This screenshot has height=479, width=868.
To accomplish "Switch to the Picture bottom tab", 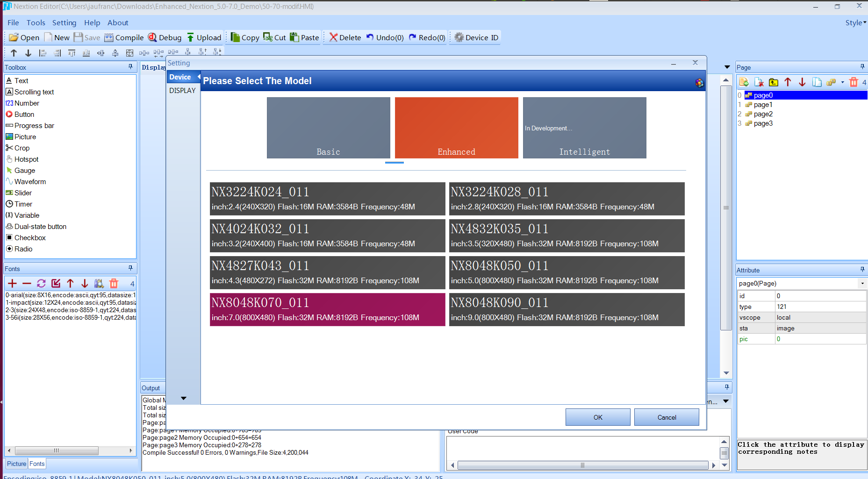I will tap(16, 464).
